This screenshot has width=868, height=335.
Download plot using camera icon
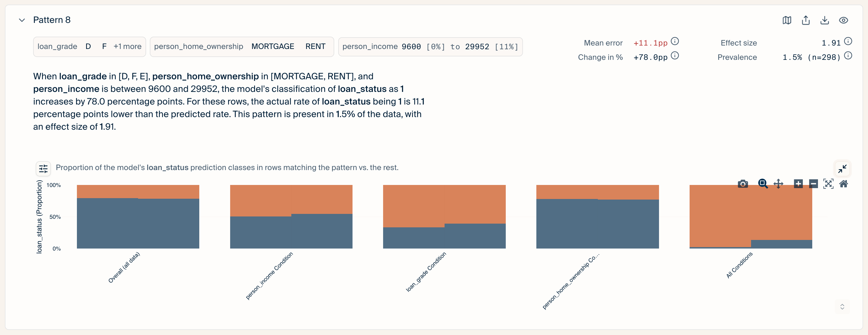click(743, 184)
